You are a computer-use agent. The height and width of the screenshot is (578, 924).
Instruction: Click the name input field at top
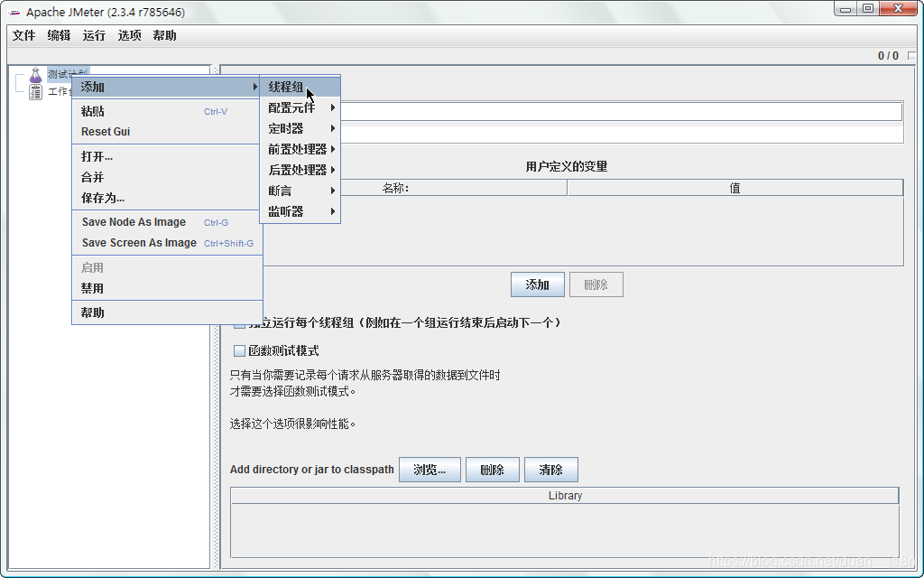(621, 111)
